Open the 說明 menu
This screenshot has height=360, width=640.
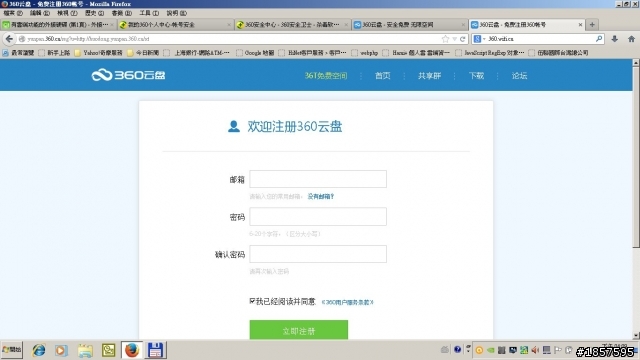click(176, 13)
